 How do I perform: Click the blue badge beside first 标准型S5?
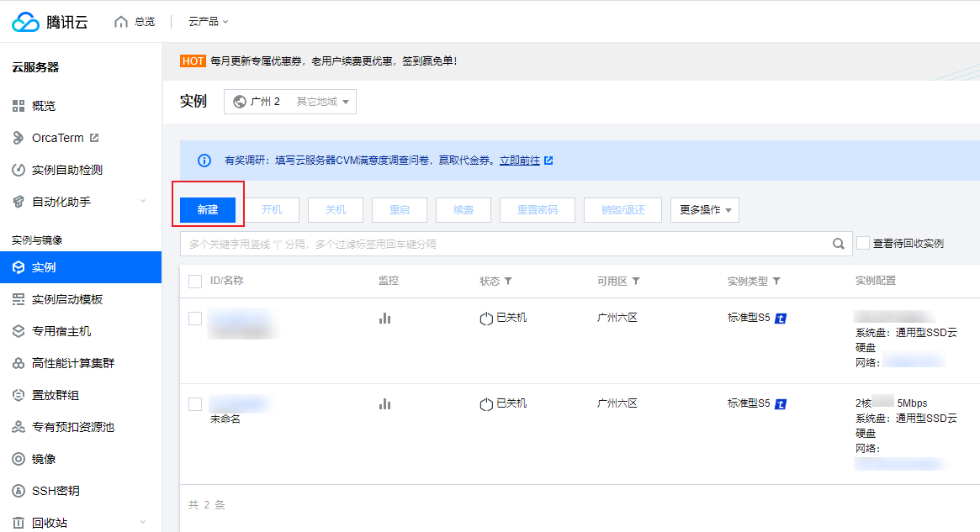click(781, 319)
